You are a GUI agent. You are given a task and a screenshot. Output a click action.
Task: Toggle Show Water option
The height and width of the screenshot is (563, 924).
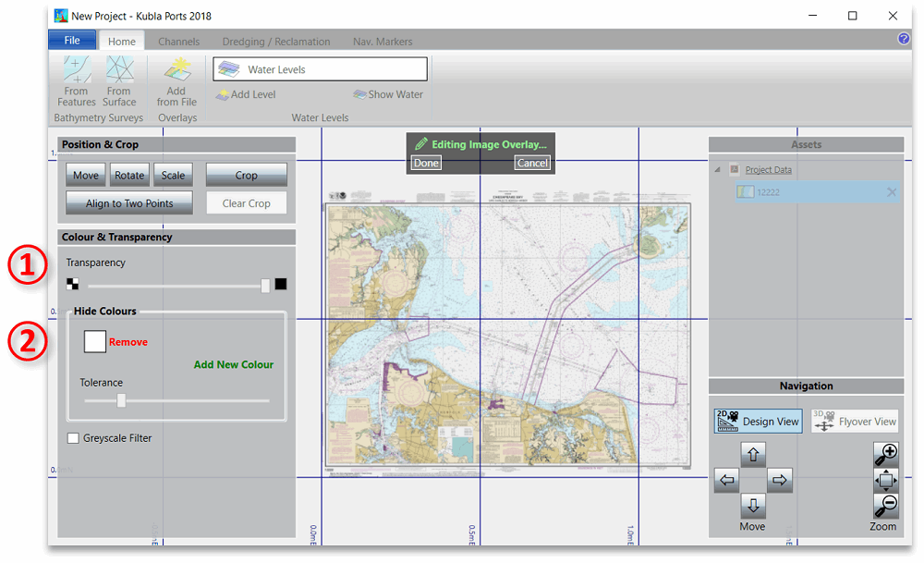(388, 94)
